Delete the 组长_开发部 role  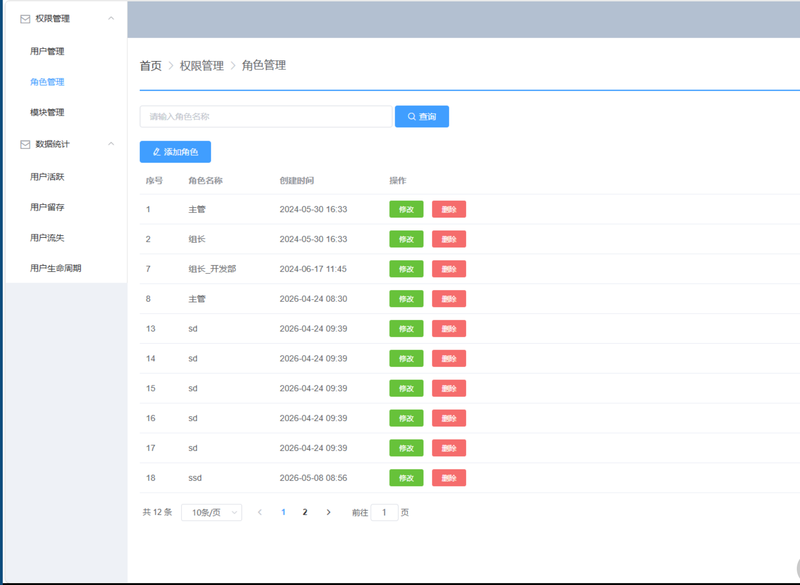click(x=449, y=269)
